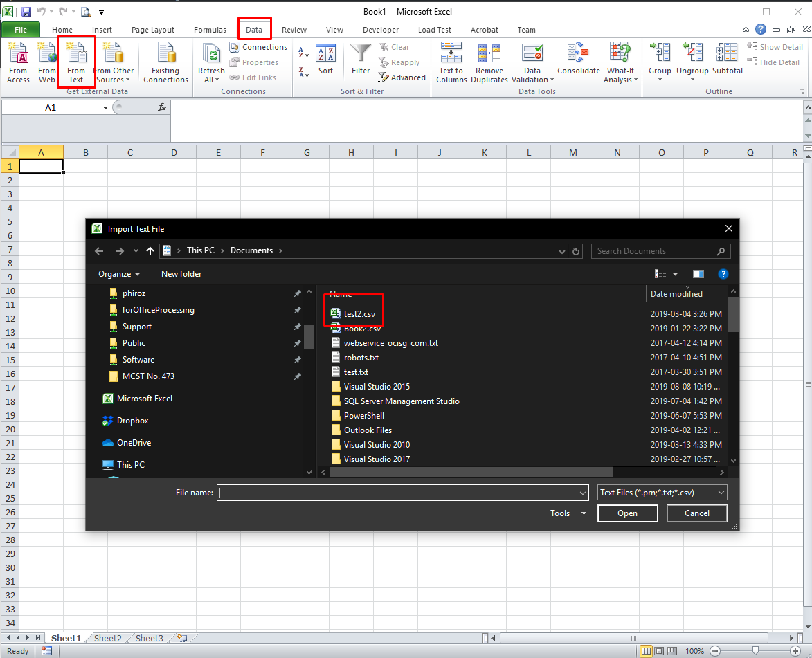The image size is (812, 658).
Task: Click the dialog Help icon
Action: pos(723,274)
